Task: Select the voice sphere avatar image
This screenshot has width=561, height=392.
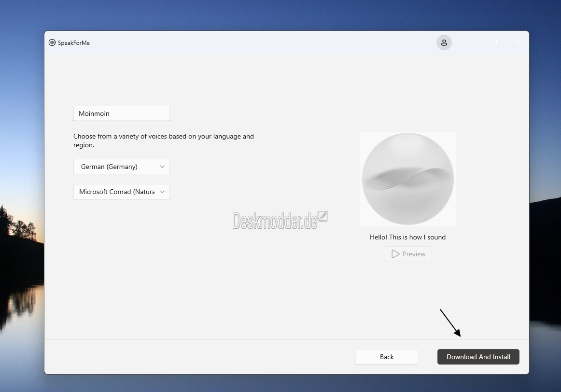Action: click(408, 179)
